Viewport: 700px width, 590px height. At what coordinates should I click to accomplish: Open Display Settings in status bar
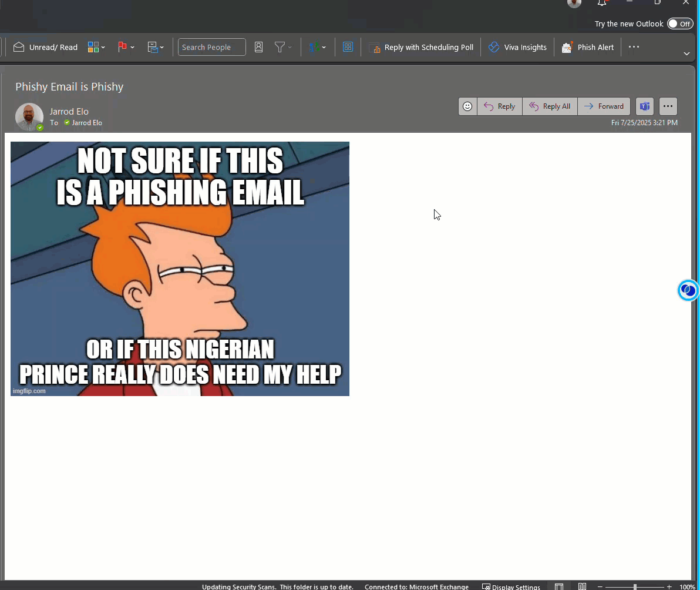click(x=511, y=587)
